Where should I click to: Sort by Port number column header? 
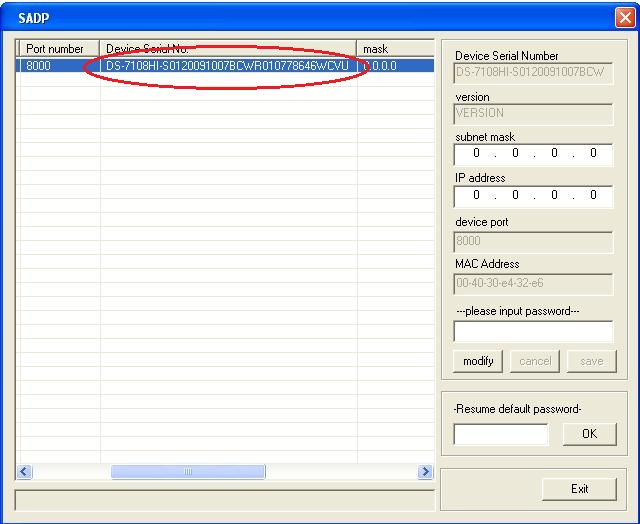click(58, 49)
